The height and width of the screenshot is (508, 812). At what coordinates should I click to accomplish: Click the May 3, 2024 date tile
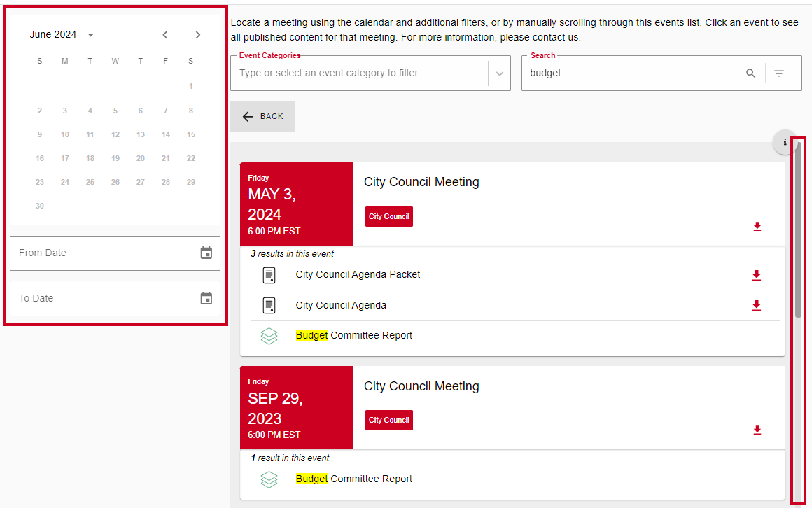(297, 204)
